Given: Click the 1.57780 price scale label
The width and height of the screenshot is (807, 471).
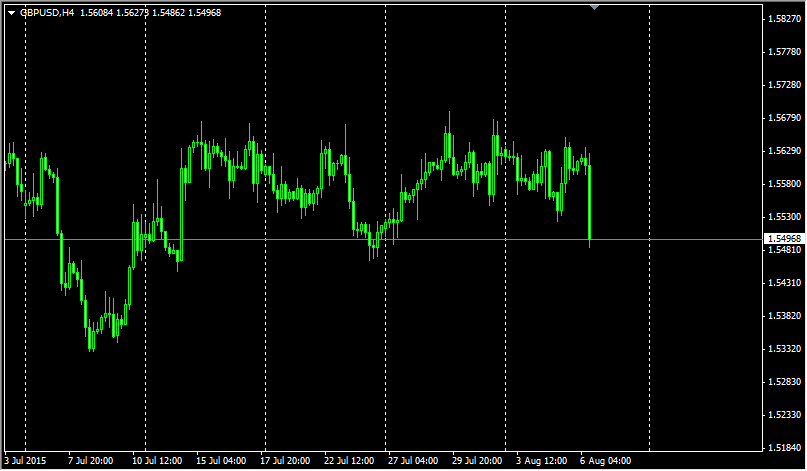Looking at the screenshot, I should pyautogui.click(x=784, y=52).
